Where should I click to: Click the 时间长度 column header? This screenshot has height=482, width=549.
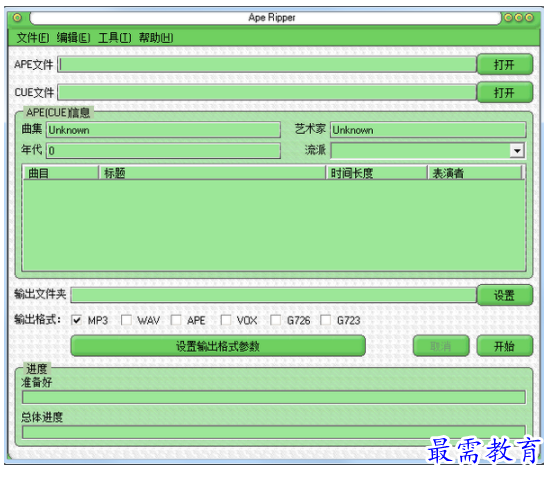(x=377, y=173)
